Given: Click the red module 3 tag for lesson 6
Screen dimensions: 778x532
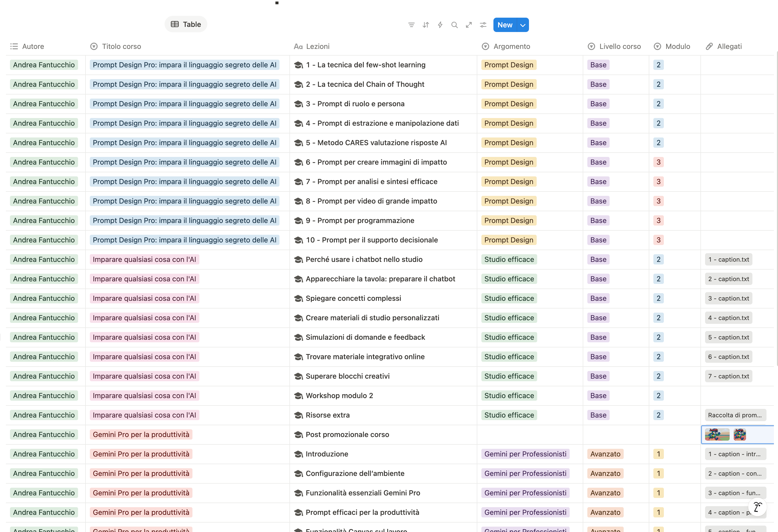Looking at the screenshot, I should click(x=658, y=162).
